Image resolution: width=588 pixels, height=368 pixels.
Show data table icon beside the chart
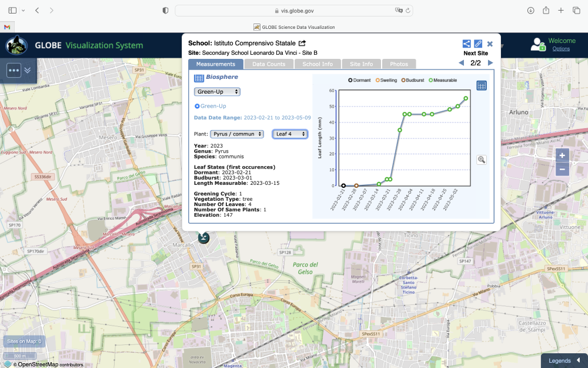[482, 86]
